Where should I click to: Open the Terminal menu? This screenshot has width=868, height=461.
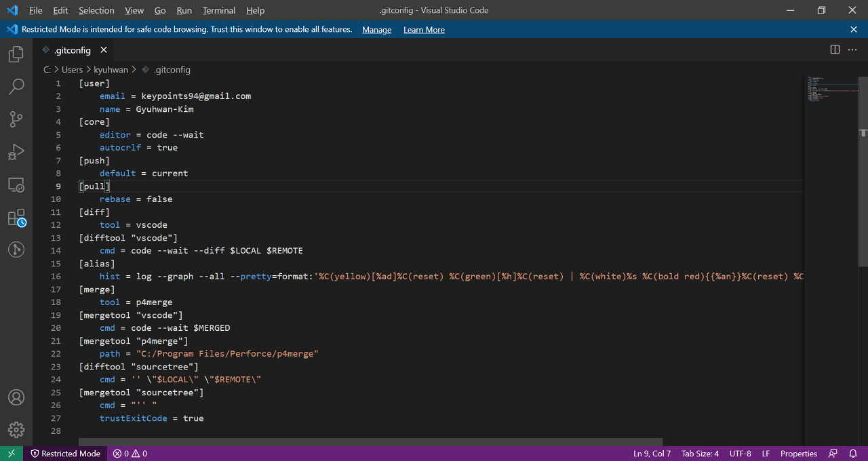219,10
